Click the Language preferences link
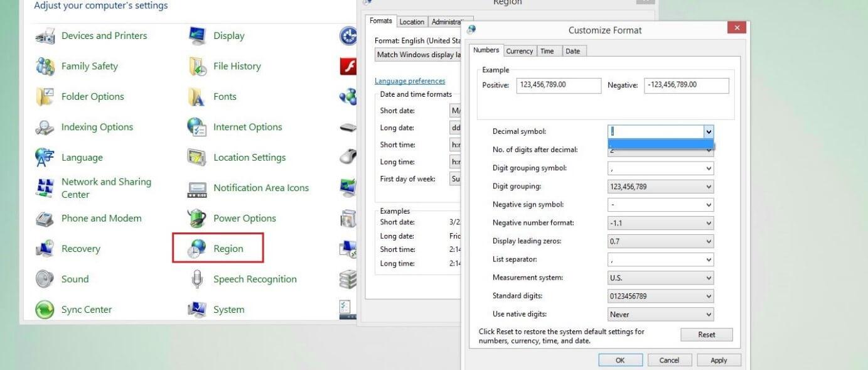 tap(410, 81)
